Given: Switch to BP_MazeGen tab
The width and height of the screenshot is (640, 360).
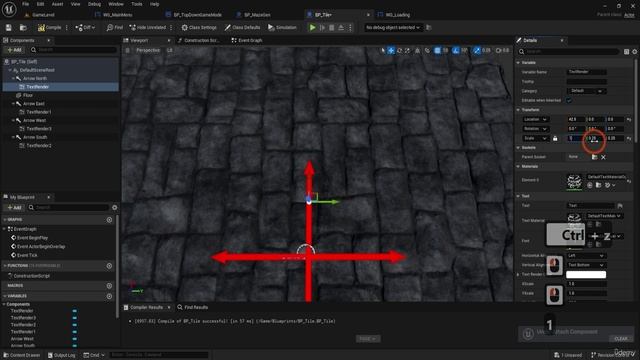Looking at the screenshot, I should click(257, 15).
